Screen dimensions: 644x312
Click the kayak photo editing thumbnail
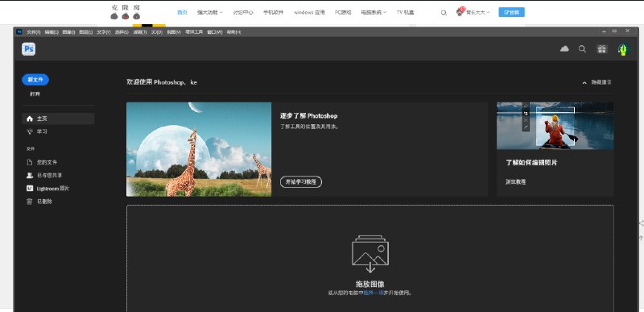pyautogui.click(x=555, y=126)
